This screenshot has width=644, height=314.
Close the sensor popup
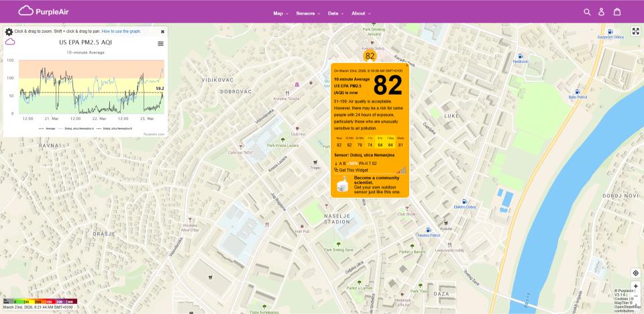pyautogui.click(x=407, y=65)
